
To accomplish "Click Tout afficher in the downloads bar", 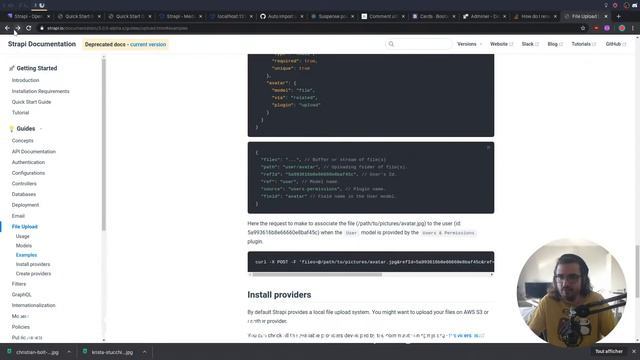I will (609, 351).
